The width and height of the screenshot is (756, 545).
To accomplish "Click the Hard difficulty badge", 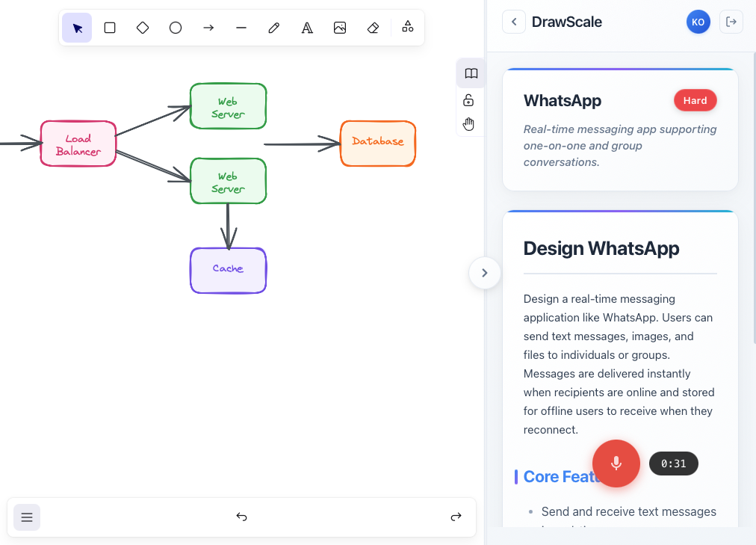I will coord(695,100).
